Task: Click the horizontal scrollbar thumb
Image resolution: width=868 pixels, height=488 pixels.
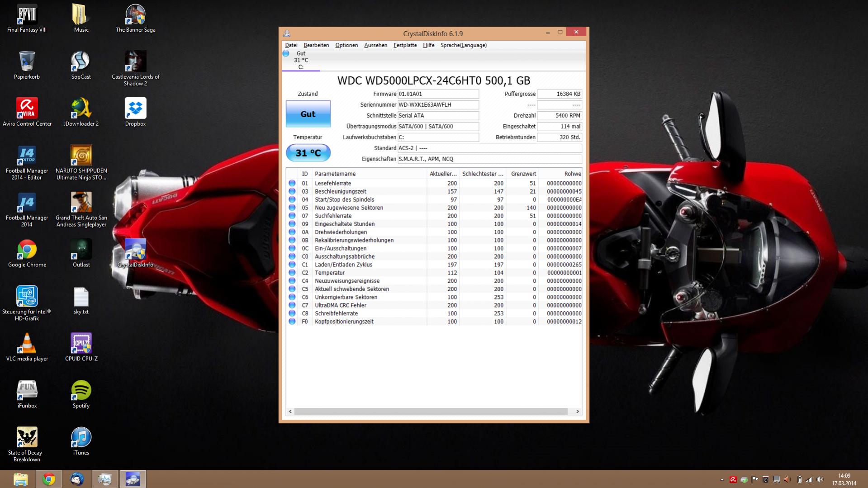Action: click(x=431, y=412)
